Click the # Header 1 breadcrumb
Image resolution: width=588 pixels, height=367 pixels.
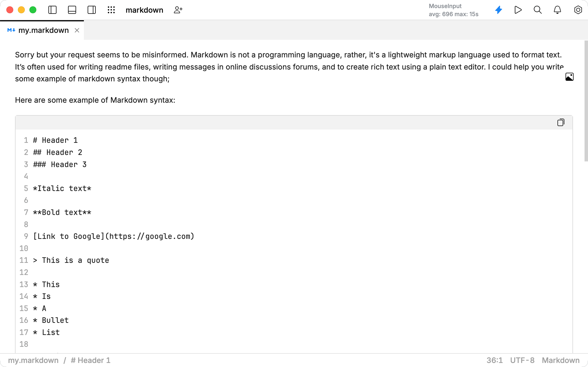(91, 360)
